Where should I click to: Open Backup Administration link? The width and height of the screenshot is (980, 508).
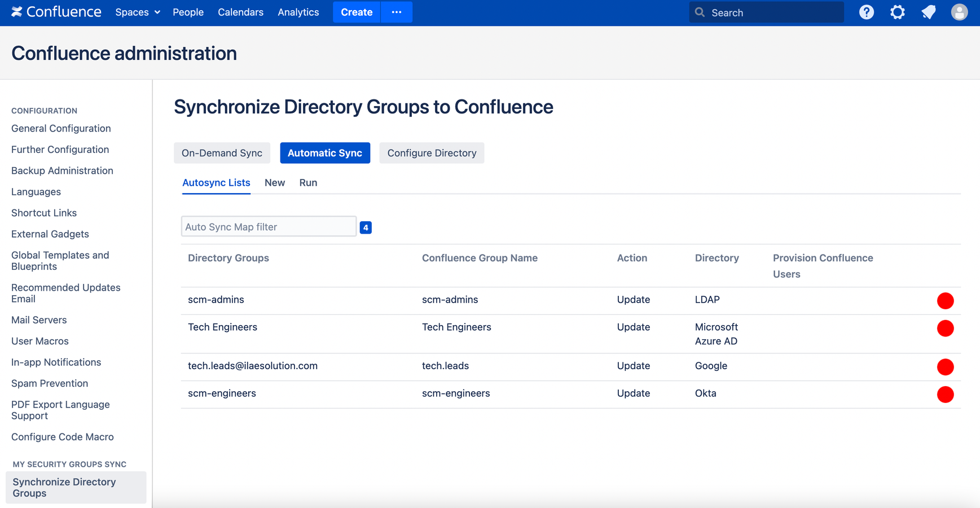click(x=62, y=170)
